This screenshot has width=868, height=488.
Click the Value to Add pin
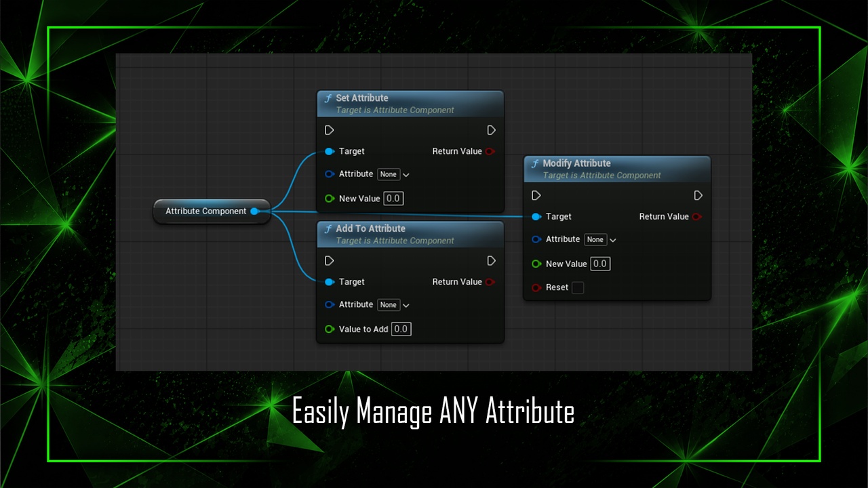330,329
